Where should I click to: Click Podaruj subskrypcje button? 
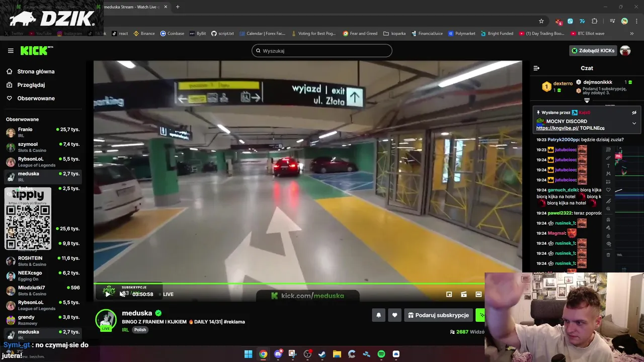coord(438,315)
